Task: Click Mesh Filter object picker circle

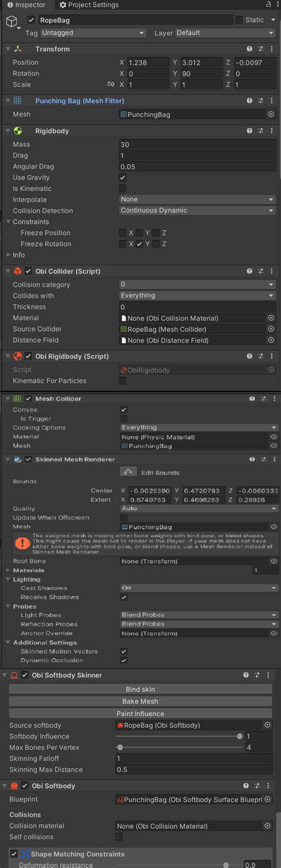Action: pos(271,114)
